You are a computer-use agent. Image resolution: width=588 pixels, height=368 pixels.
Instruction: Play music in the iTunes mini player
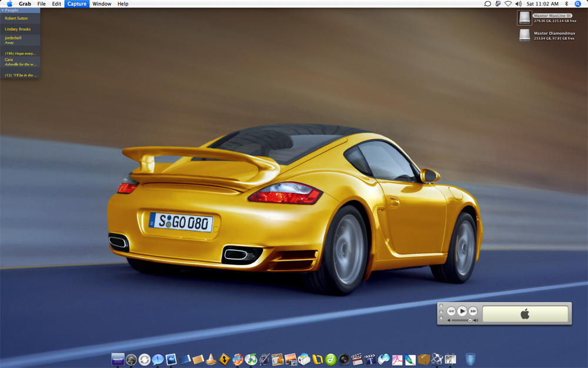[x=462, y=311]
